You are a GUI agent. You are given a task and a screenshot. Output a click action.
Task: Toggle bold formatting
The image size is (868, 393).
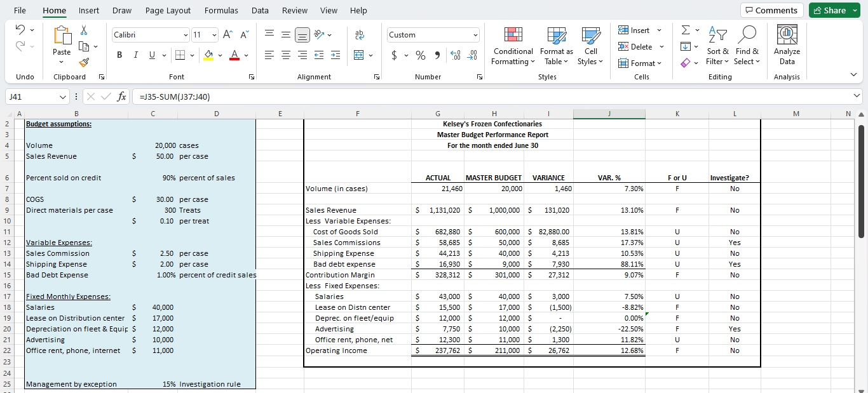[x=119, y=55]
